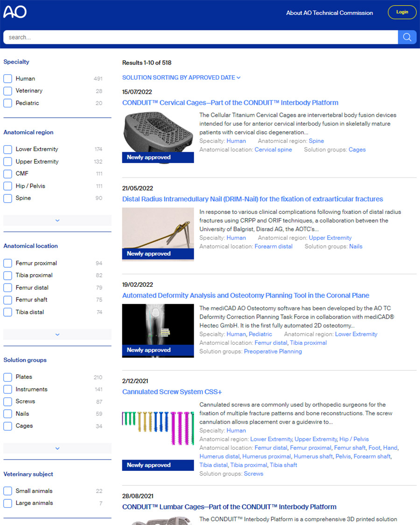Click the magnifier search button
Image resolution: width=420 pixels, height=525 pixels.
(x=407, y=37)
